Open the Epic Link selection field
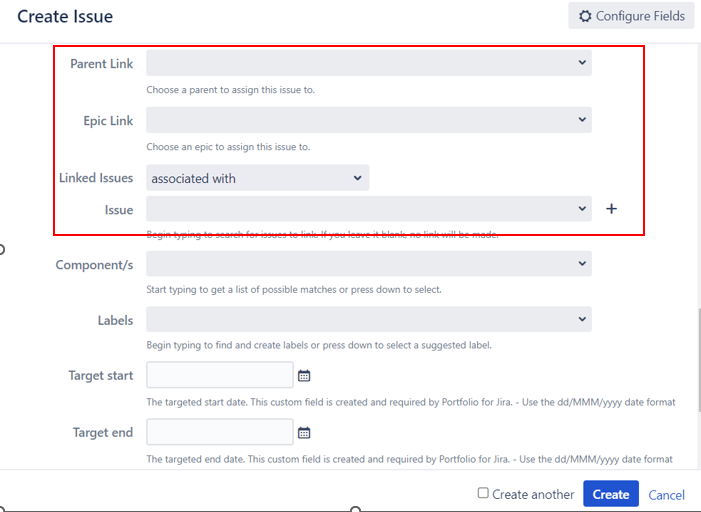 click(369, 119)
